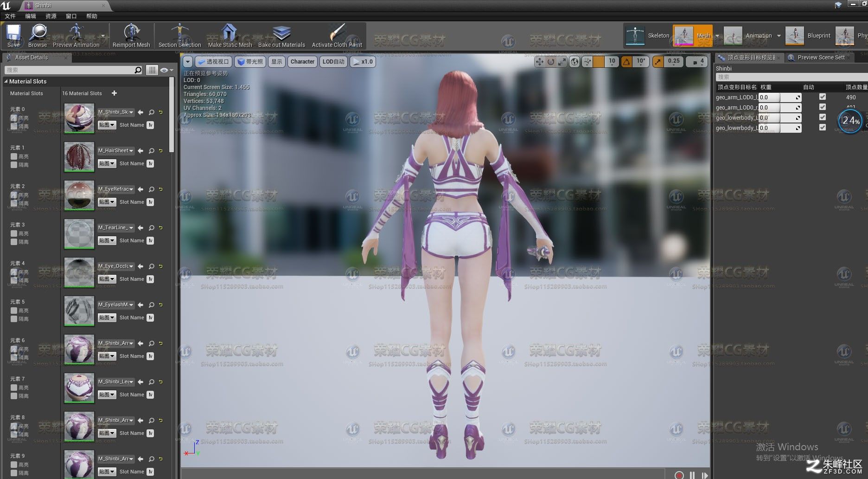868x479 pixels.
Task: Toggle 隔离 checkbox for 元素 5
Action: [14, 319]
